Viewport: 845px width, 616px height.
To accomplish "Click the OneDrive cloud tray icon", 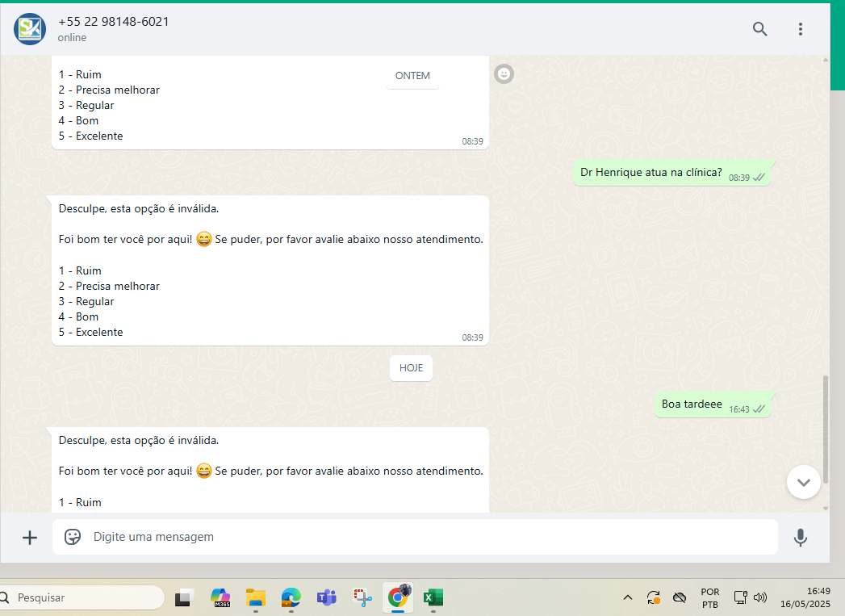I will [x=680, y=597].
